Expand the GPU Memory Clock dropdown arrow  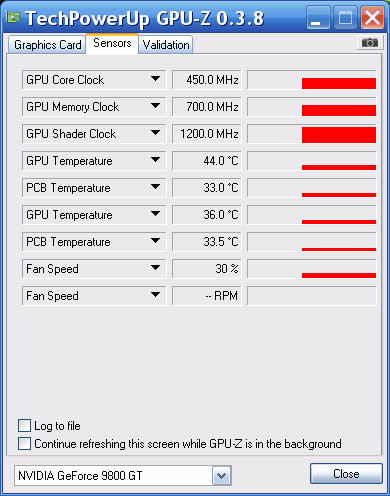(155, 106)
